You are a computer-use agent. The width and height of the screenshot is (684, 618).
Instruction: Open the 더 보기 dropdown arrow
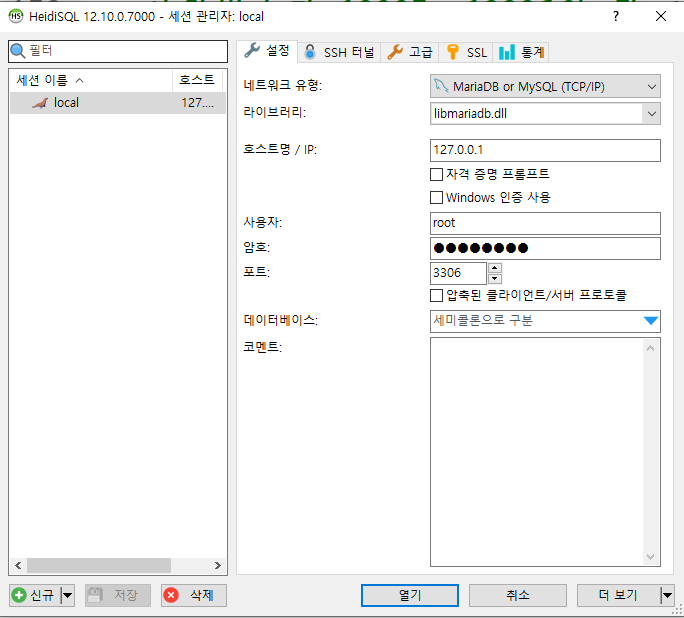[667, 595]
